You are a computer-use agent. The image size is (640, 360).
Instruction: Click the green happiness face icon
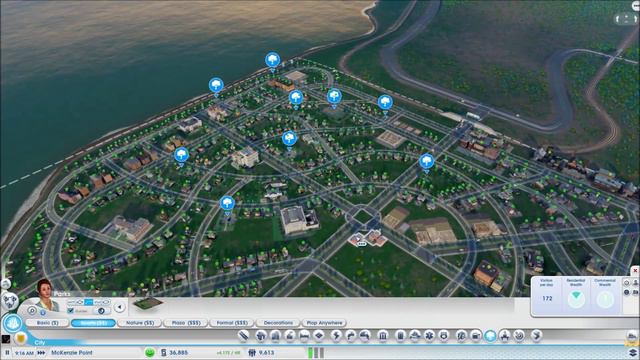coord(150,352)
